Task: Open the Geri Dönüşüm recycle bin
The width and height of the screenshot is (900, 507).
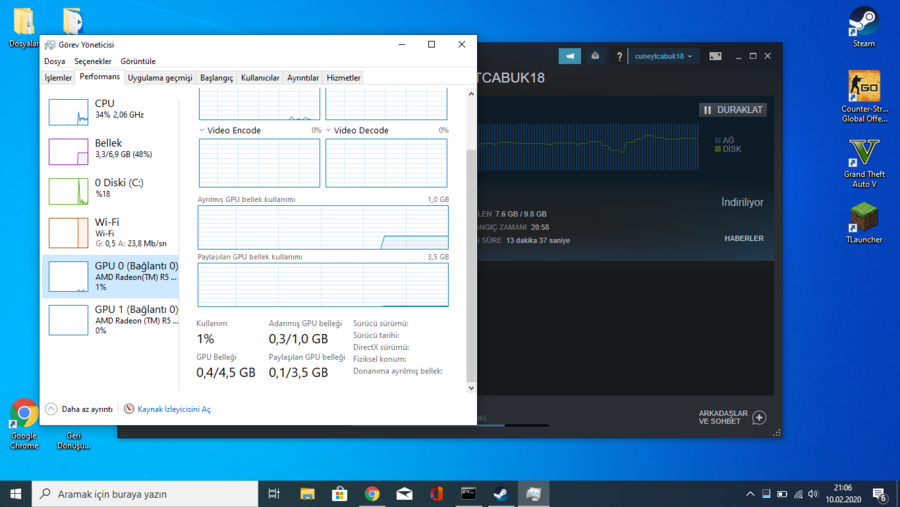Action: click(x=73, y=440)
